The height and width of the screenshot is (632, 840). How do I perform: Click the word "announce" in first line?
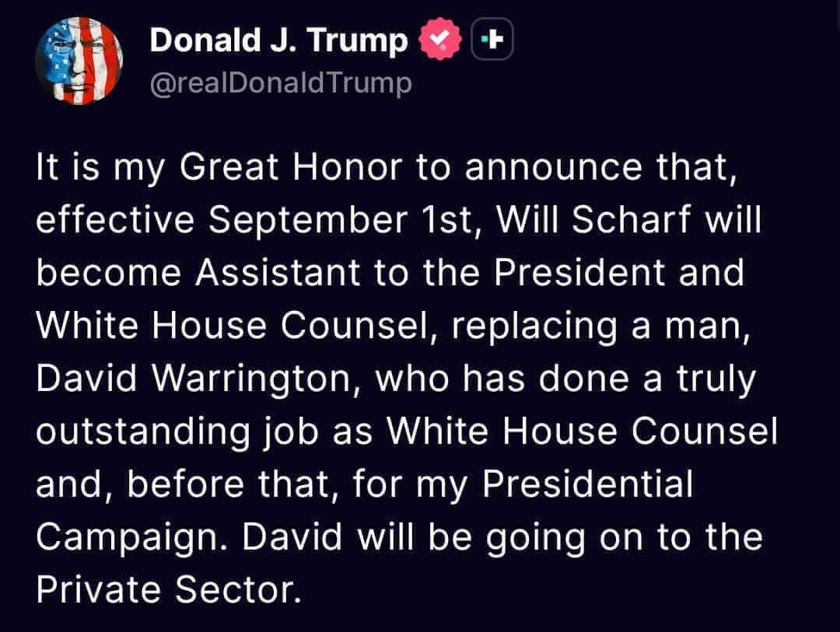554,167
